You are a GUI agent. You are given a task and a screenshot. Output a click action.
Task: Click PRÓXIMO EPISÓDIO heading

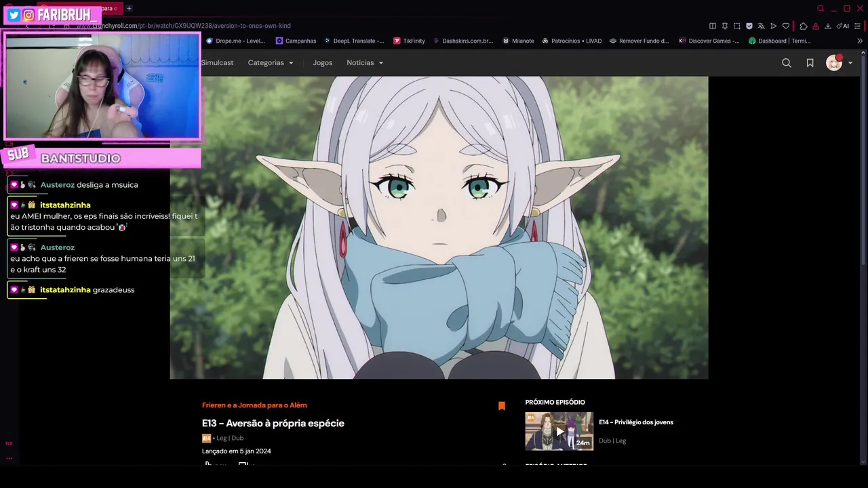pyautogui.click(x=555, y=403)
